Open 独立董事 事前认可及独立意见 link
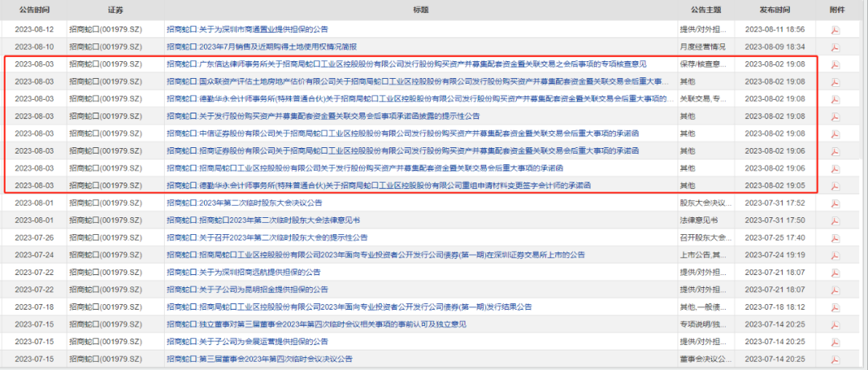Viewport: 868px width, 370px height. pos(316,324)
